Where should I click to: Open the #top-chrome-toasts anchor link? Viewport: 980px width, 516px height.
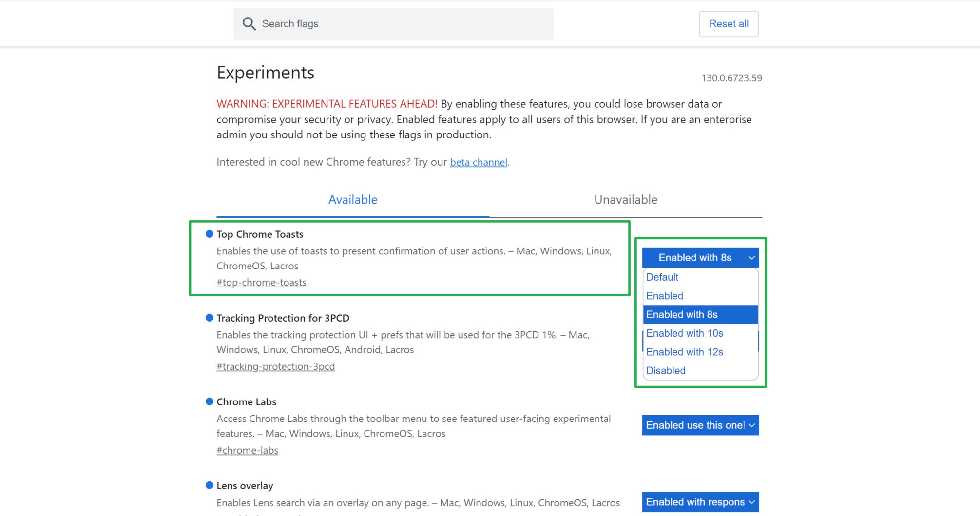[x=261, y=283]
